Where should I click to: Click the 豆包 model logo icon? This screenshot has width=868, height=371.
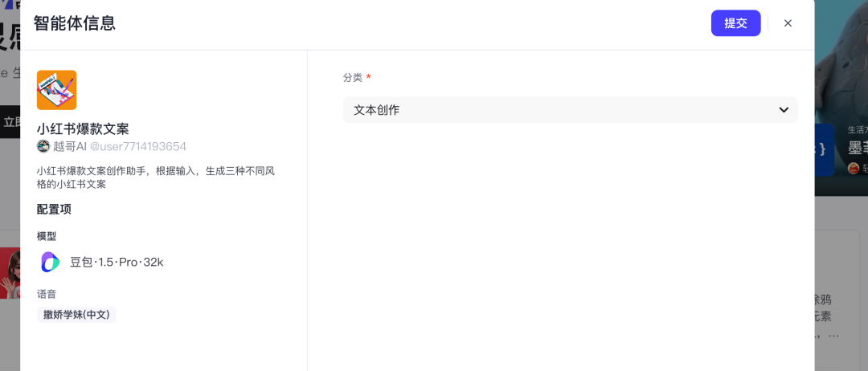click(x=50, y=262)
